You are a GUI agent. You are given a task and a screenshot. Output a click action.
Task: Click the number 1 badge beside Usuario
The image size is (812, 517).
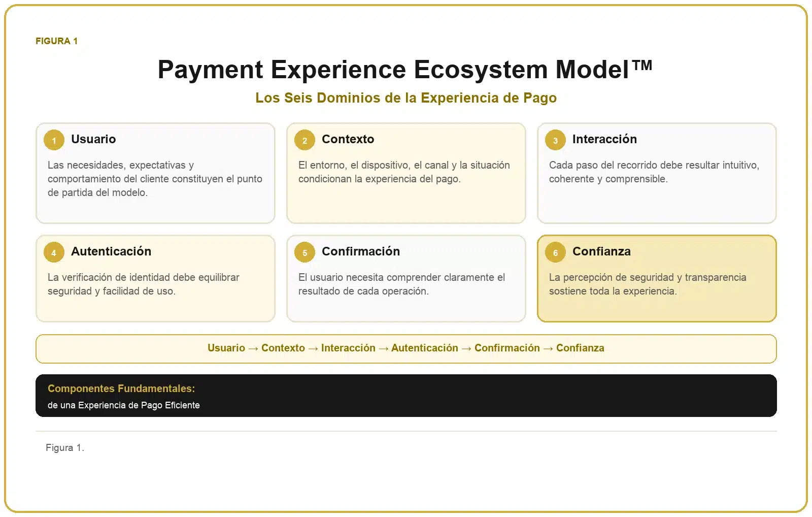point(54,141)
